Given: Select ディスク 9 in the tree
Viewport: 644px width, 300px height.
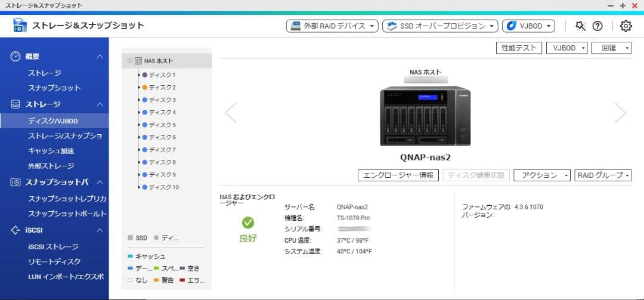Looking at the screenshot, I should coord(162,175).
